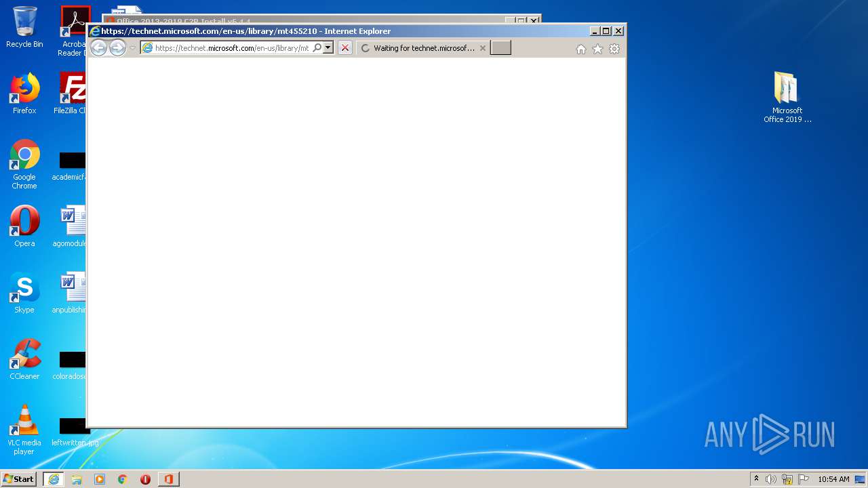
Task: Switch to Office installer taskbar button
Action: pos(168,479)
